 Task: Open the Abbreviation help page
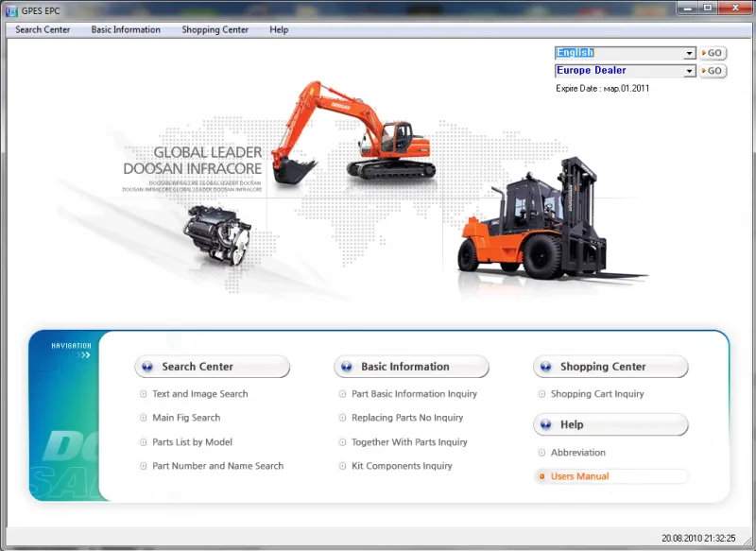(x=578, y=453)
